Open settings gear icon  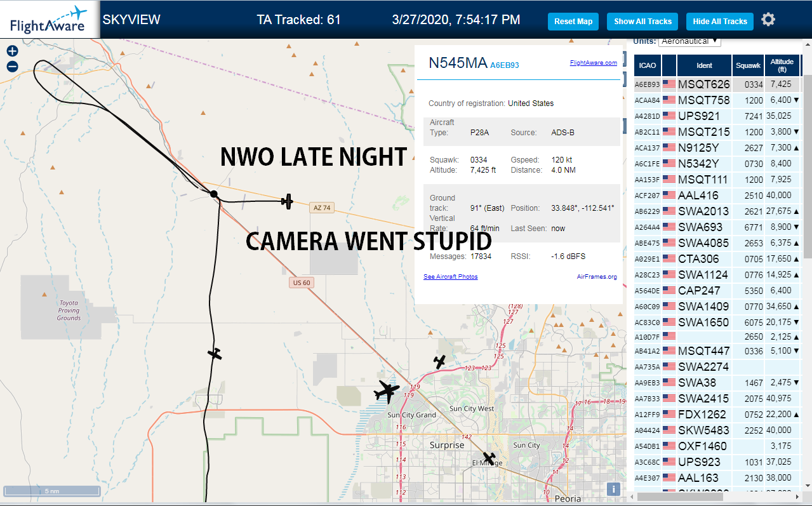pyautogui.click(x=768, y=20)
